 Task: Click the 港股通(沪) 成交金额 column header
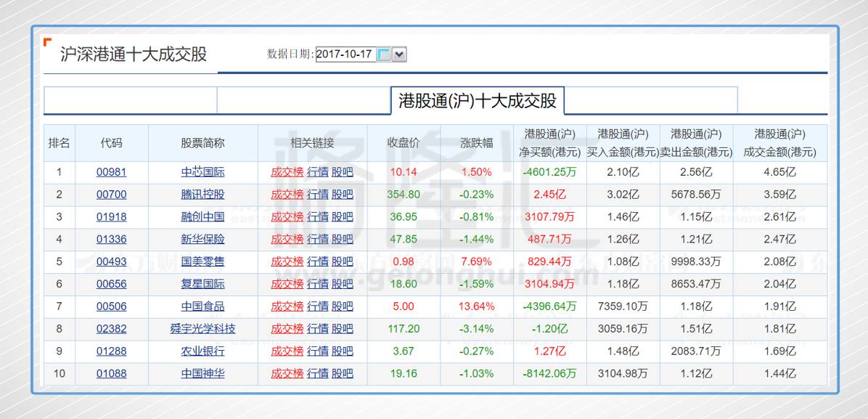point(780,143)
